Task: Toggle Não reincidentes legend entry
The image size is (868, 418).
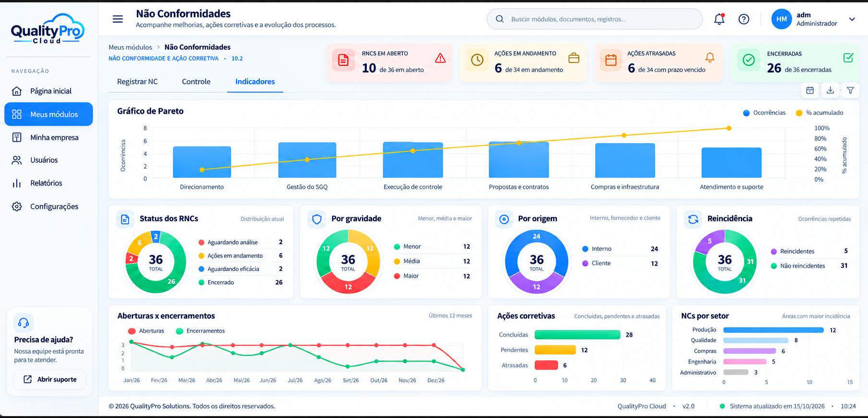Action: click(x=809, y=266)
